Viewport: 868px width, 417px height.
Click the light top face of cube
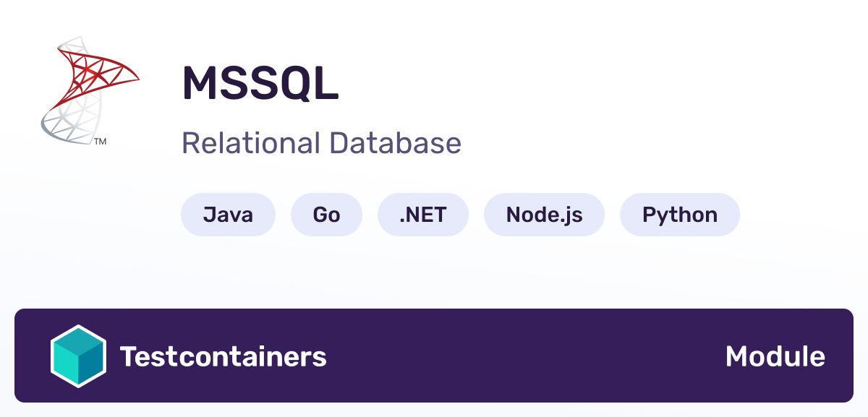[78, 343]
